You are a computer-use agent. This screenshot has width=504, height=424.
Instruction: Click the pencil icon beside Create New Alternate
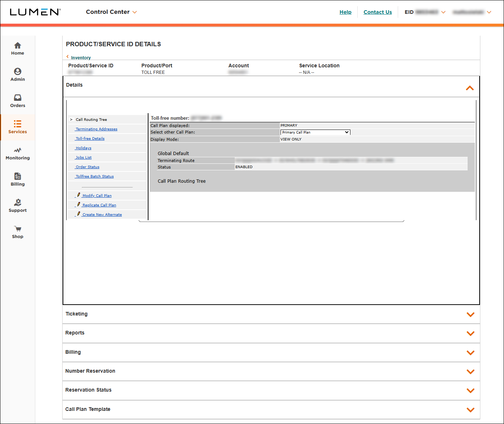pyautogui.click(x=79, y=214)
